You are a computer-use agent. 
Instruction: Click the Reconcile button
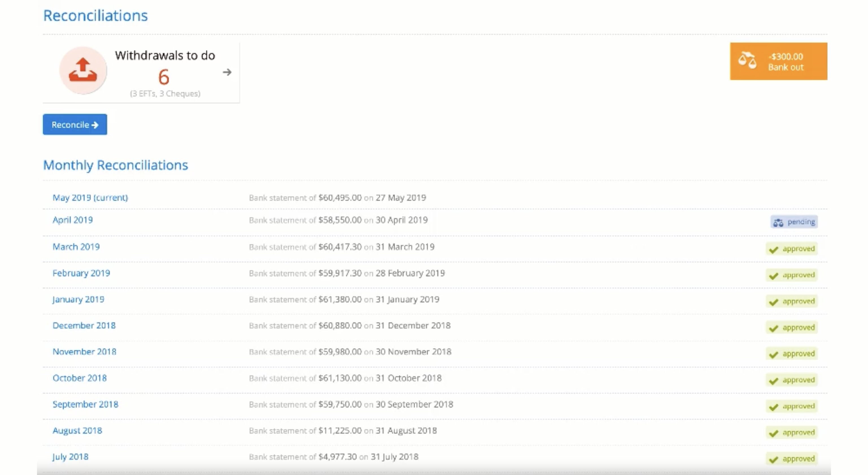pyautogui.click(x=75, y=124)
